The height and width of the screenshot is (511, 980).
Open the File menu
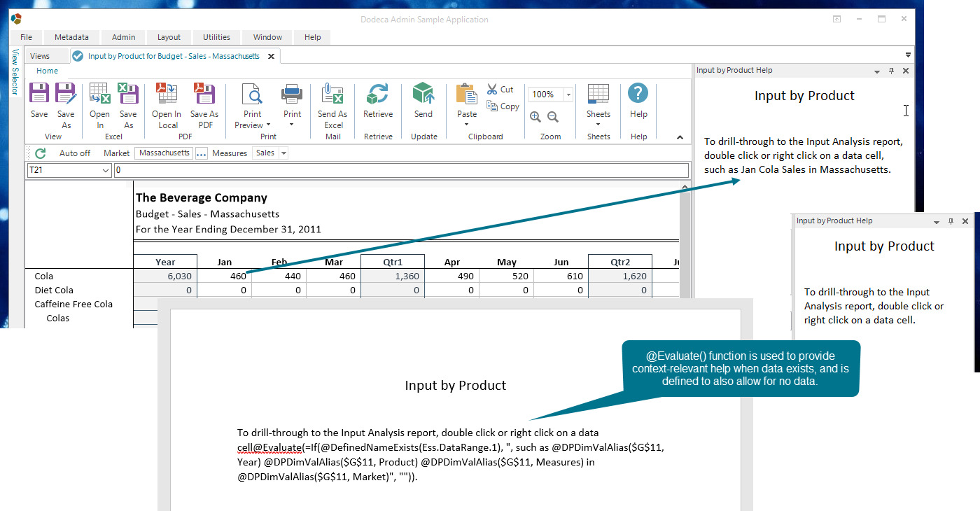27,37
